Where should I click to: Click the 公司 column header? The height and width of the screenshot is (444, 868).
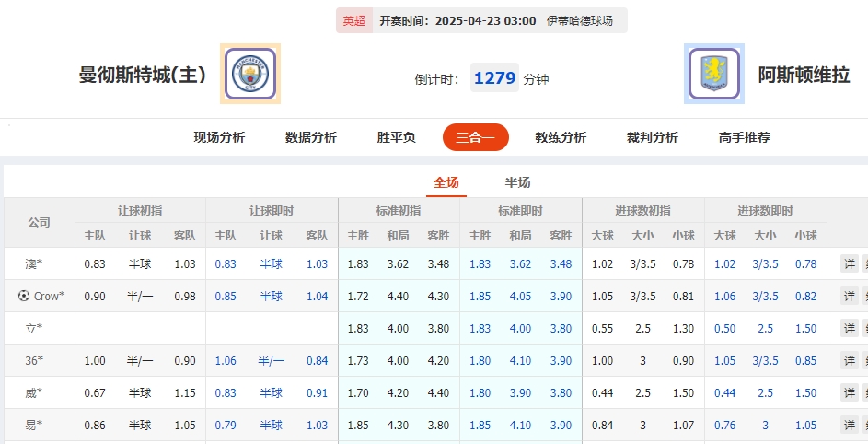tap(40, 223)
